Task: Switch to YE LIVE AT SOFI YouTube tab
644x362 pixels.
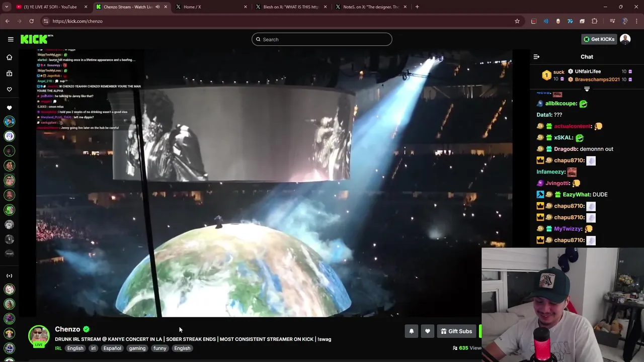Action: coord(50,7)
